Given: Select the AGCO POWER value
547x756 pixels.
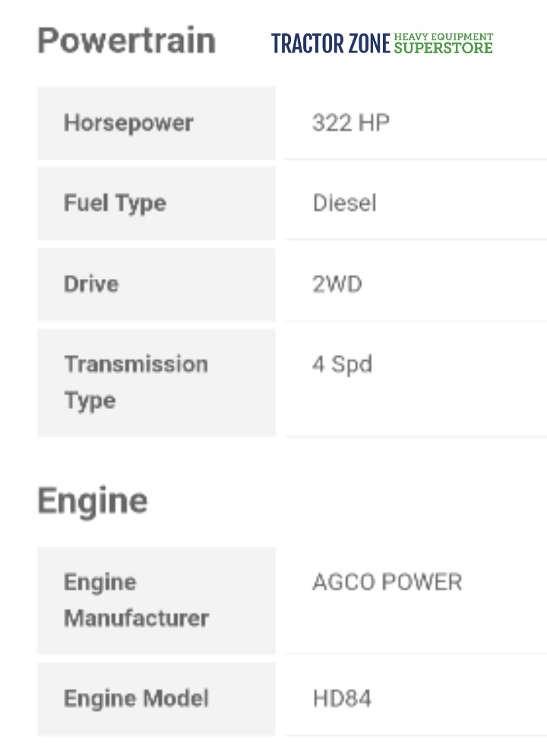Looking at the screenshot, I should pyautogui.click(x=387, y=583).
